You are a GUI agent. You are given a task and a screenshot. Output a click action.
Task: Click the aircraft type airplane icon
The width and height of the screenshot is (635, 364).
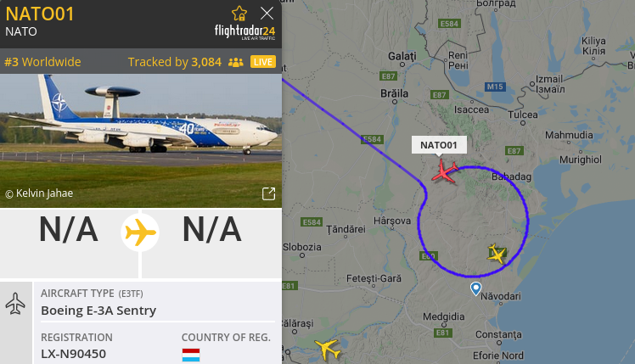coord(15,303)
